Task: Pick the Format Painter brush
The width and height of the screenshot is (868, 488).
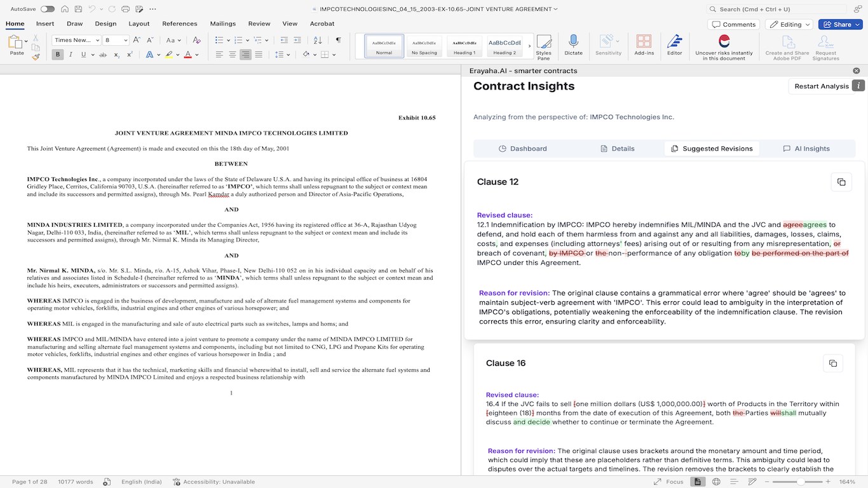Action: tap(36, 57)
